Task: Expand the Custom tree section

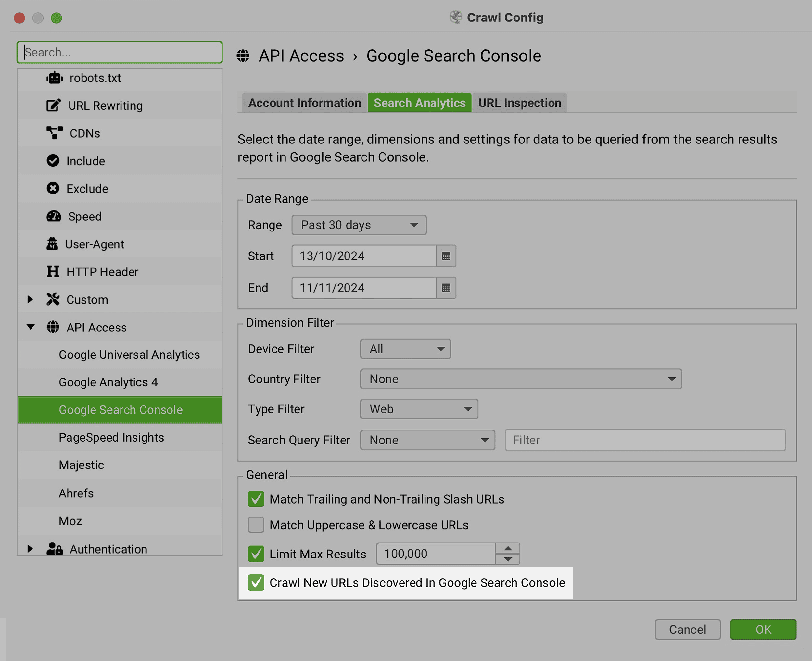Action: pos(30,299)
